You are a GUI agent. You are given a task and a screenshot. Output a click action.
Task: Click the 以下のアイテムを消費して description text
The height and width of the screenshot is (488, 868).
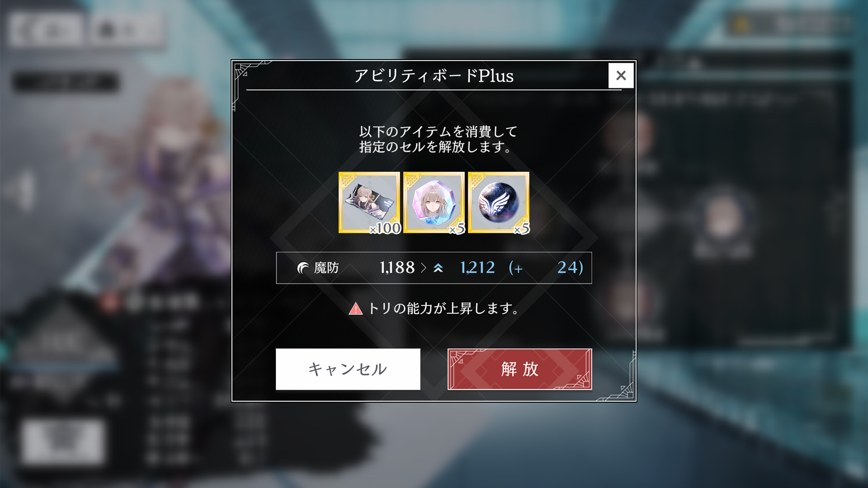point(438,131)
